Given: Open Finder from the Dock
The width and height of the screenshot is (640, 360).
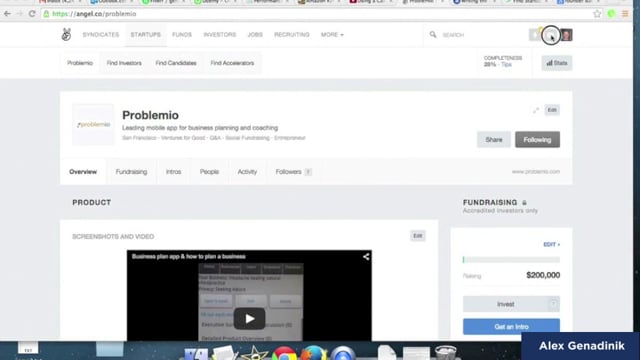Looking at the screenshot, I should coord(196,353).
